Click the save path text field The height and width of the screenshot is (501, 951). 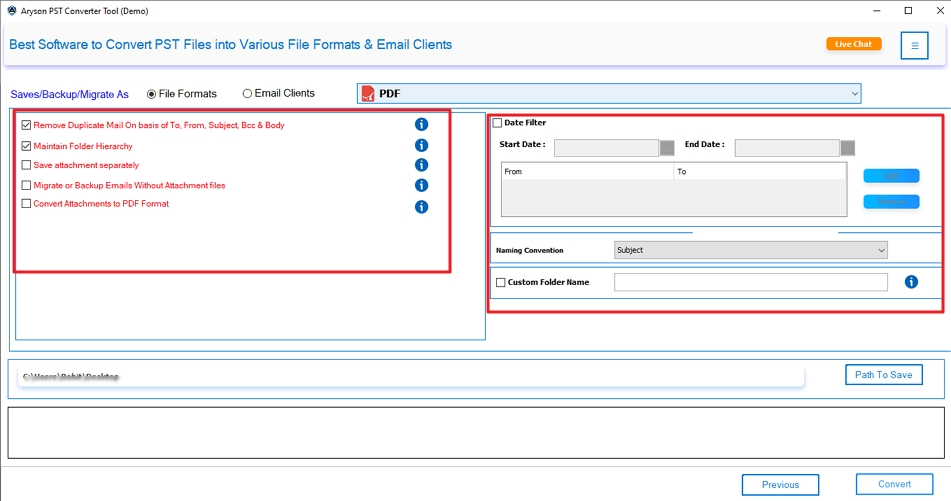click(411, 377)
